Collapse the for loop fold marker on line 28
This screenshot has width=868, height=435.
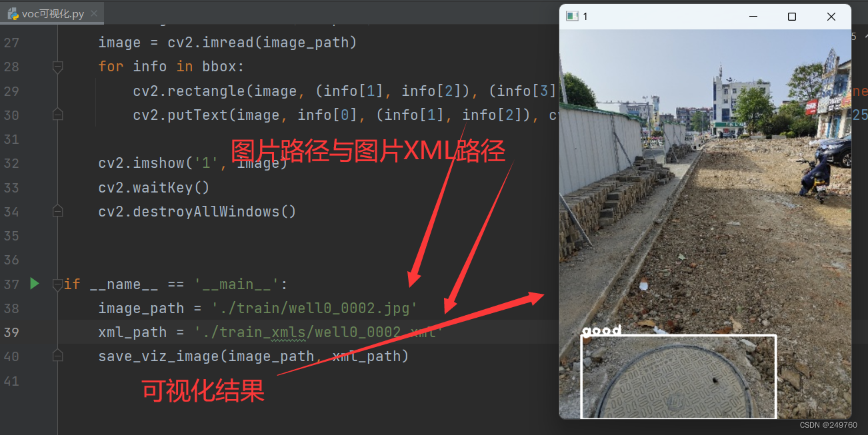[x=57, y=67]
